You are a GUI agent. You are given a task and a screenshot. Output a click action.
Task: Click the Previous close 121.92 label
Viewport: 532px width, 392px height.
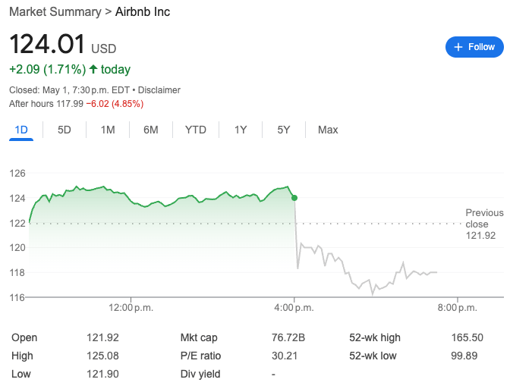tap(484, 224)
